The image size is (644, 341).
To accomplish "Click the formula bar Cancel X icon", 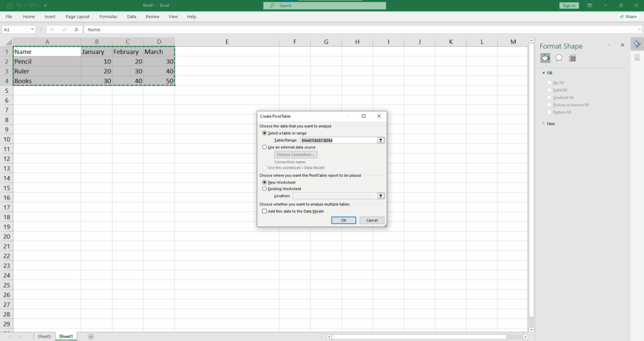I will (52, 30).
